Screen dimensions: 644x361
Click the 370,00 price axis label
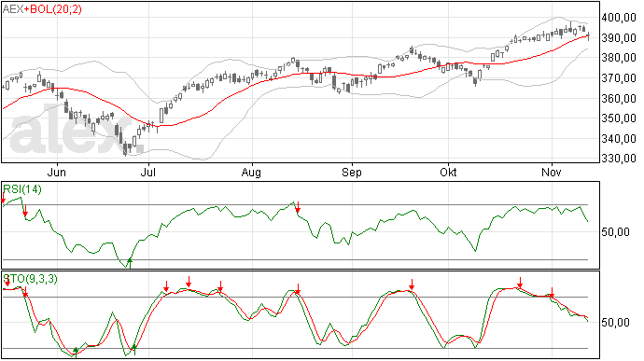click(619, 78)
